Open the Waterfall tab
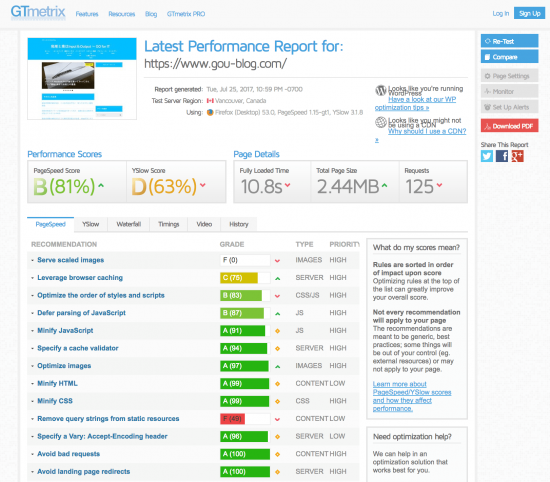The height and width of the screenshot is (482, 550). tap(129, 224)
